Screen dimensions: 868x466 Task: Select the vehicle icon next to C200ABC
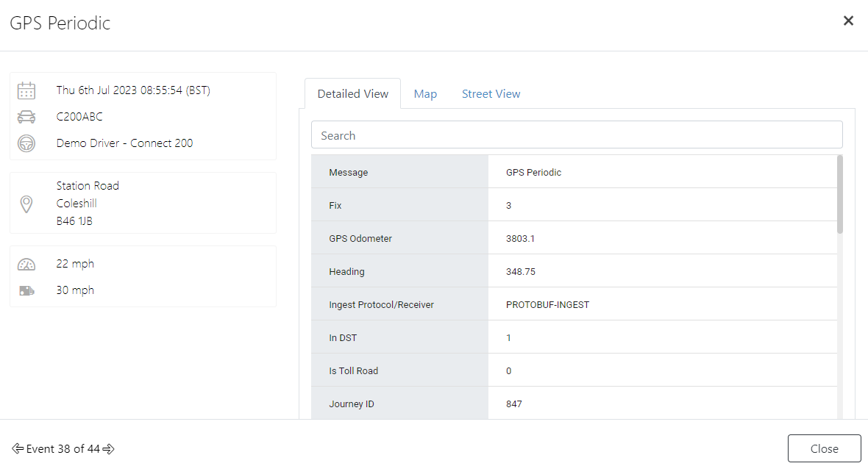[x=26, y=116]
